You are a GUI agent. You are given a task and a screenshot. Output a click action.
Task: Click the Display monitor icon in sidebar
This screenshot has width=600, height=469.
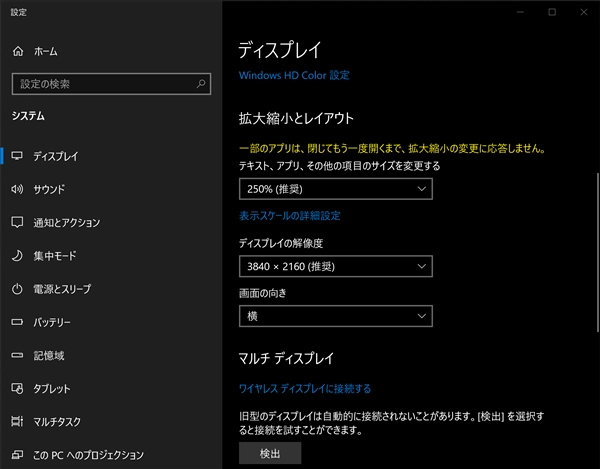[17, 156]
